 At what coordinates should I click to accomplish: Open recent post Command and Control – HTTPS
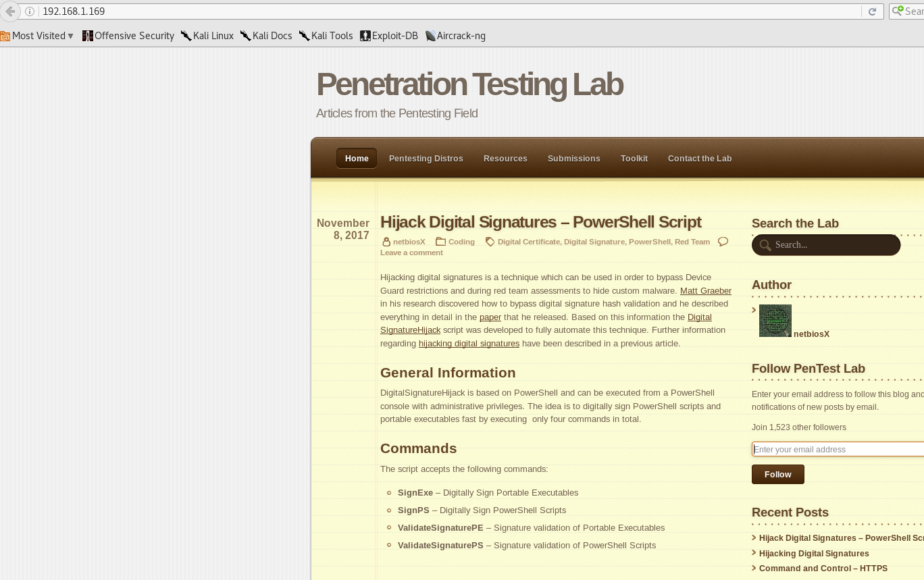point(823,569)
